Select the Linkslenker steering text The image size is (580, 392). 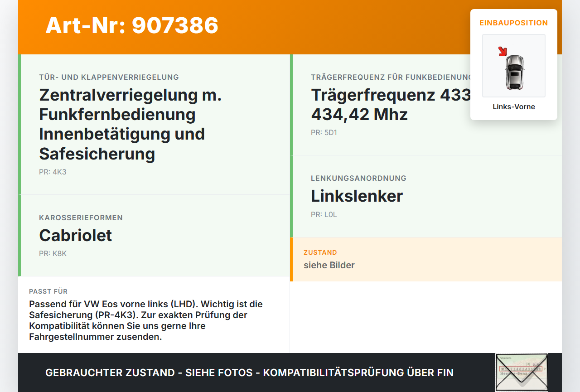[x=357, y=196]
